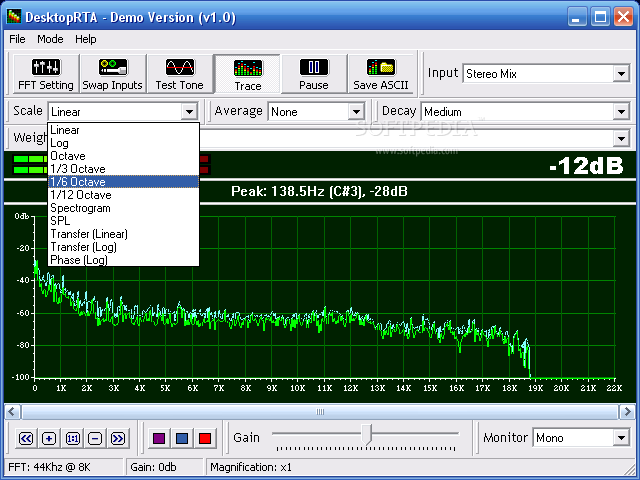Close the DesktopRTA window
640x480 pixels.
(x=624, y=17)
